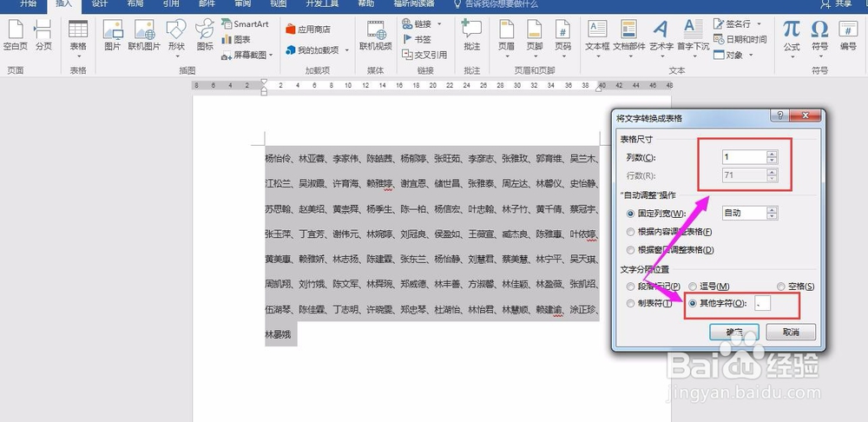Click the name 林晏娥 in document
This screenshot has width=868, height=422.
pyautogui.click(x=278, y=334)
